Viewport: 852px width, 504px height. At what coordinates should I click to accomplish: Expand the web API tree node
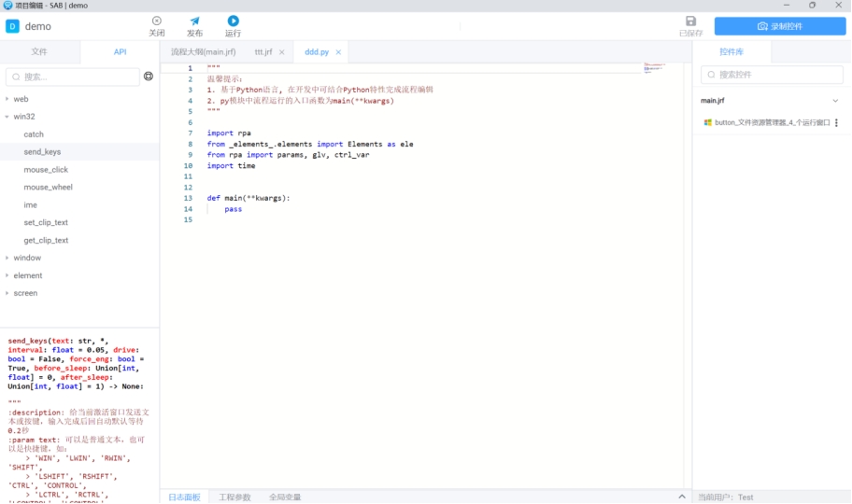pos(7,99)
